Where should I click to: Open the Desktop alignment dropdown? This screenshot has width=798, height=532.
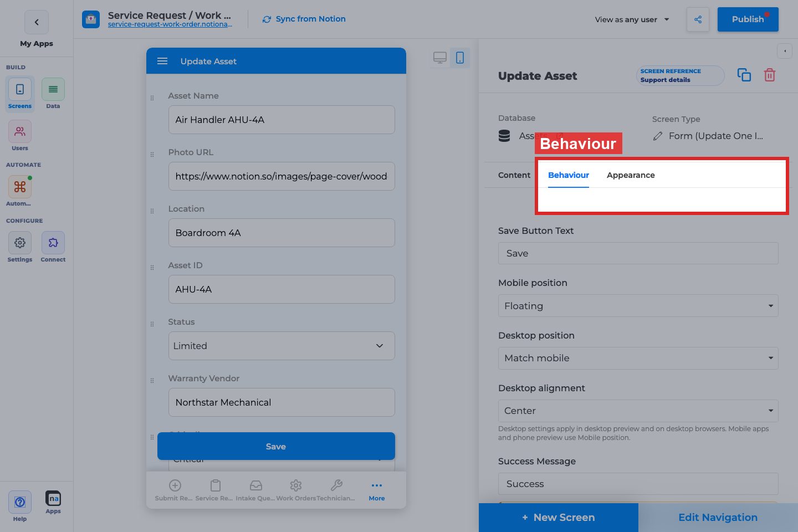(638, 411)
